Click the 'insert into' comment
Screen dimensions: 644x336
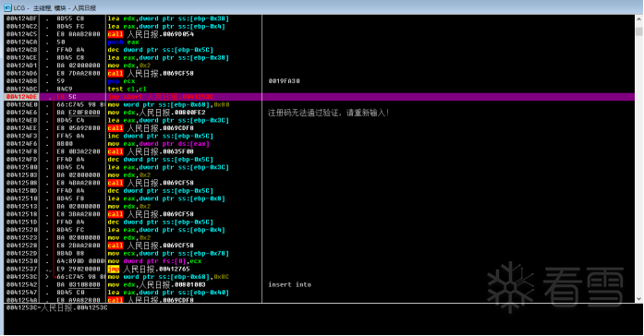[x=289, y=284]
